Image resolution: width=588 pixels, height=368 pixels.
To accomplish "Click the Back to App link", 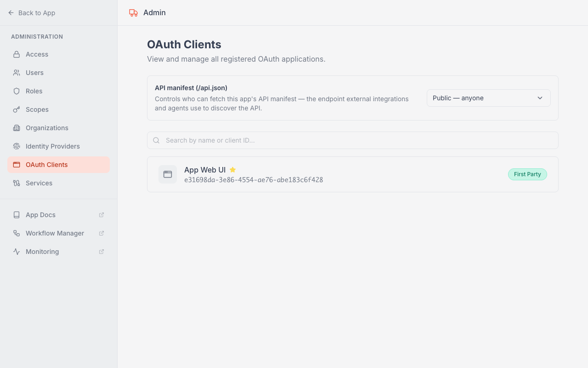I will coord(32,13).
